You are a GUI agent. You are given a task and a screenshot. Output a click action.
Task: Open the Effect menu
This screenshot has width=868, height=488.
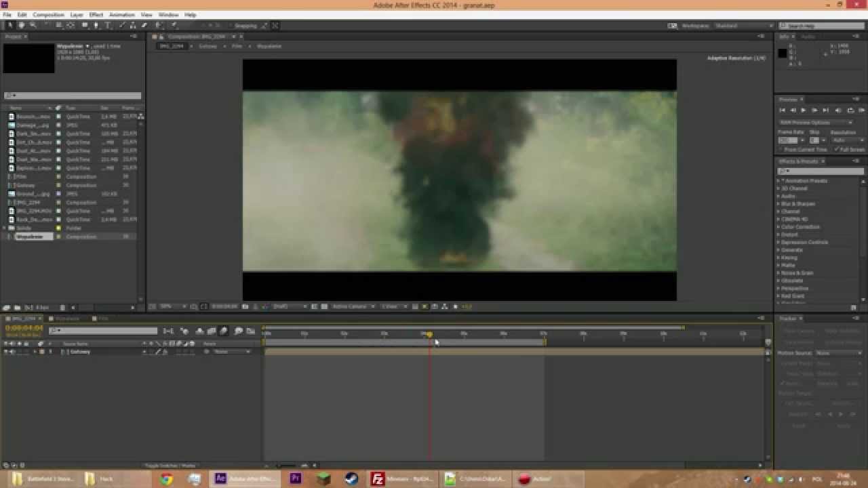96,14
